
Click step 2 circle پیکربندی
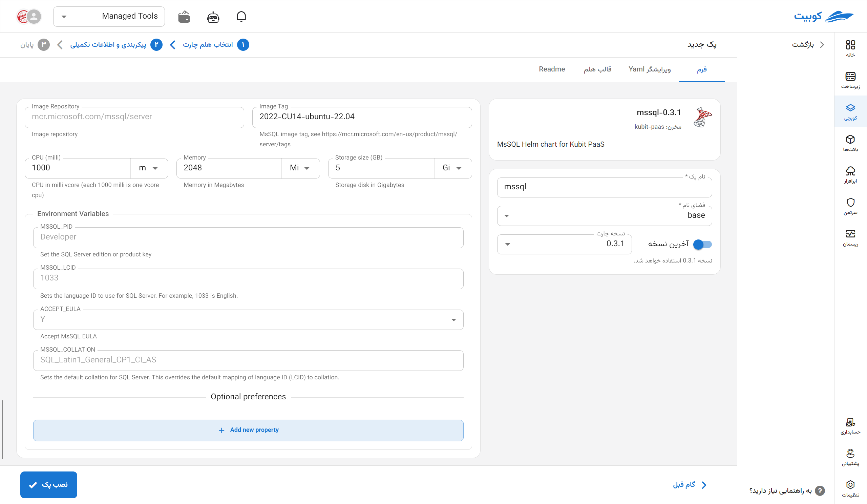pyautogui.click(x=156, y=45)
